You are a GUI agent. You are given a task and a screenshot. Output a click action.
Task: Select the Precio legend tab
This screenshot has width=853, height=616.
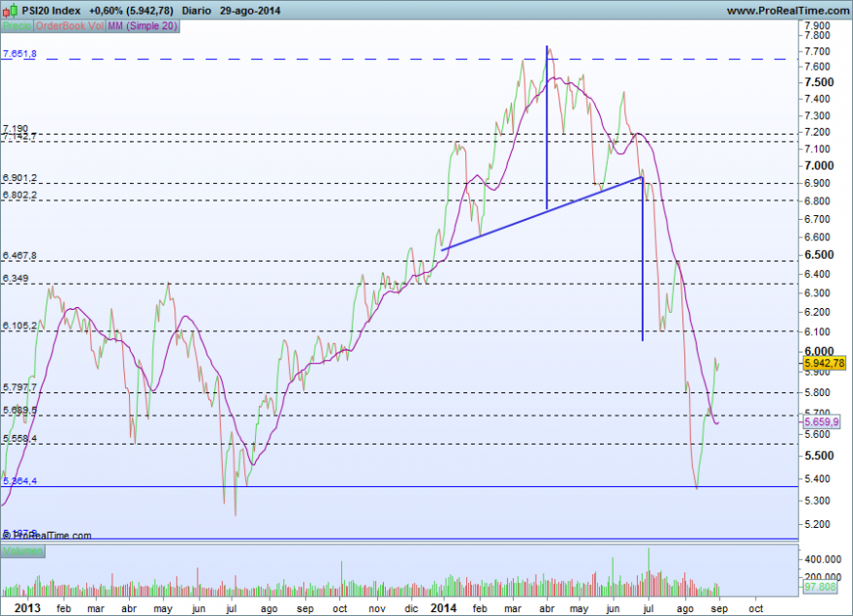click(x=17, y=26)
